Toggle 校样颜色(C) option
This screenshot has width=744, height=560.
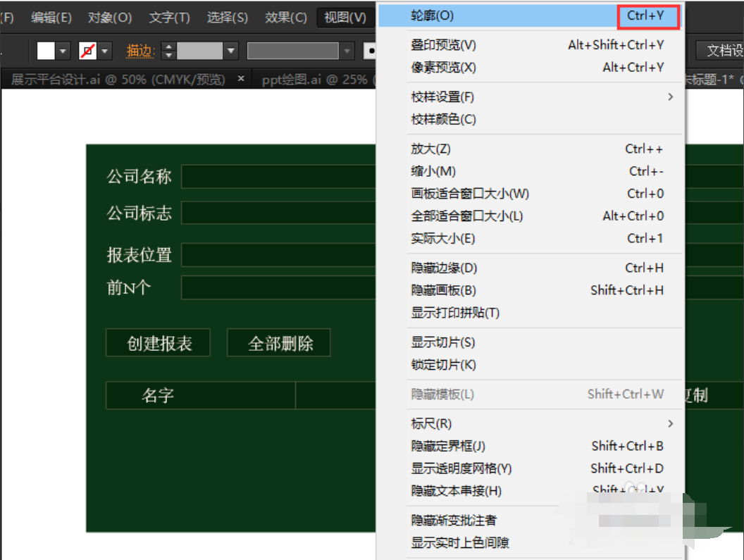tap(530, 119)
